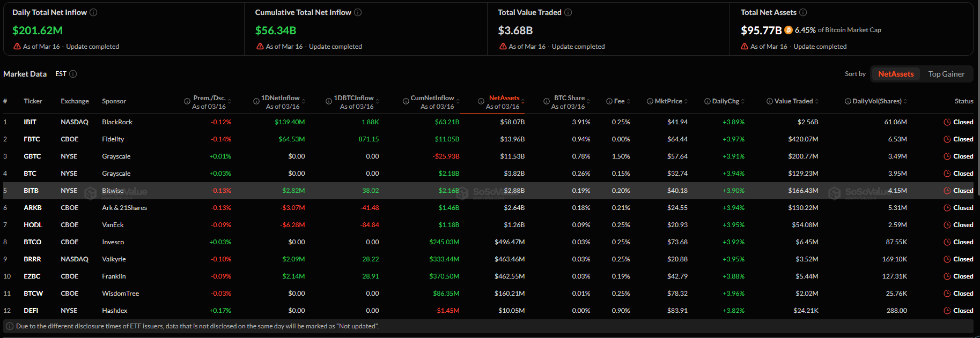This screenshot has width=980, height=338.
Task: Click info icon beside Total Value Traded
Action: (x=568, y=12)
